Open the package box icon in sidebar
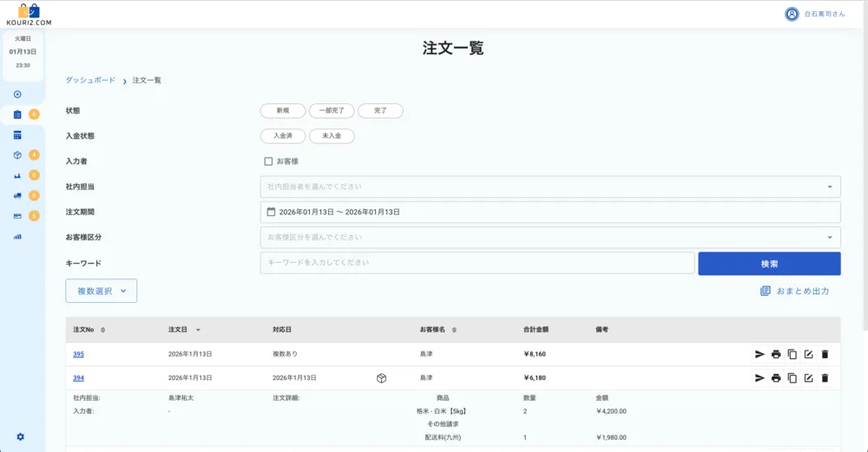868x452 pixels. point(17,155)
